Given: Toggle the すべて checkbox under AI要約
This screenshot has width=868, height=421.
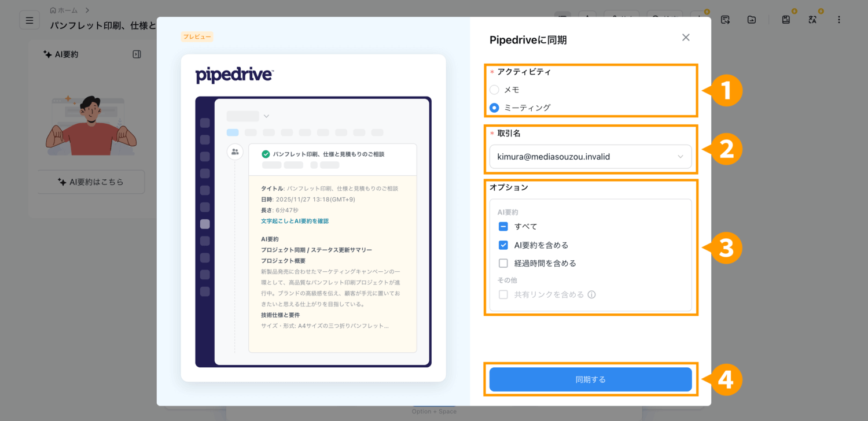Looking at the screenshot, I should point(503,227).
